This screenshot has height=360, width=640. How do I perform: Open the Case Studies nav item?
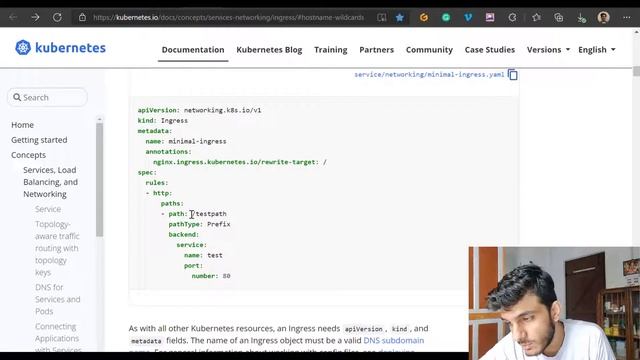(490, 50)
